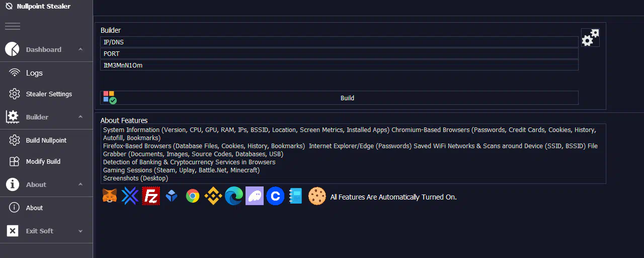
Task: Collapse the About section chevron
Action: pos(80,184)
